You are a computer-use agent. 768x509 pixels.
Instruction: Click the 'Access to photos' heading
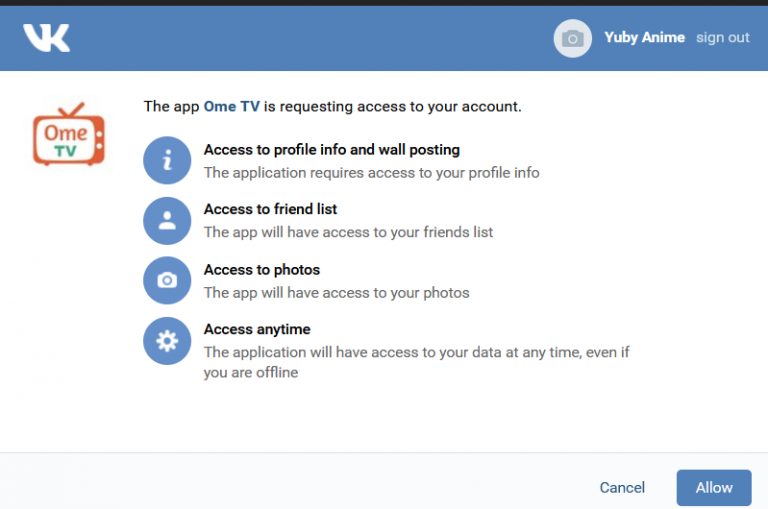(x=261, y=270)
